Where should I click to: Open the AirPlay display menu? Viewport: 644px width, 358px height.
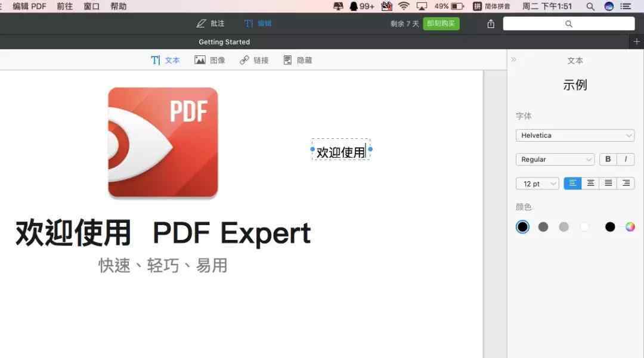tap(422, 6)
